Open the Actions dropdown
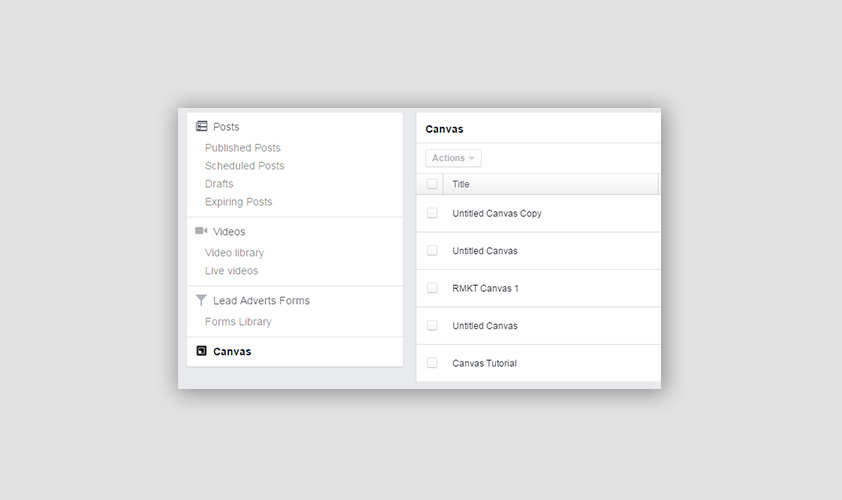842x500 pixels. point(453,158)
